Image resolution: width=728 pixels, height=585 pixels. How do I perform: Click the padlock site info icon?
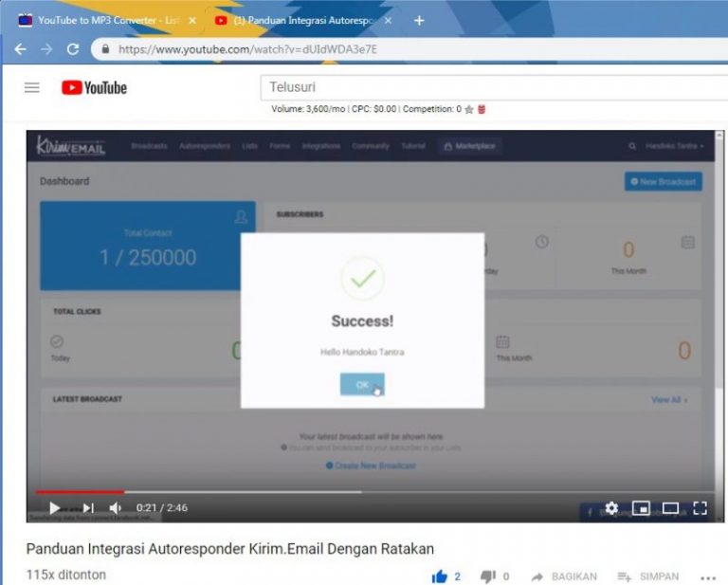pyautogui.click(x=105, y=49)
